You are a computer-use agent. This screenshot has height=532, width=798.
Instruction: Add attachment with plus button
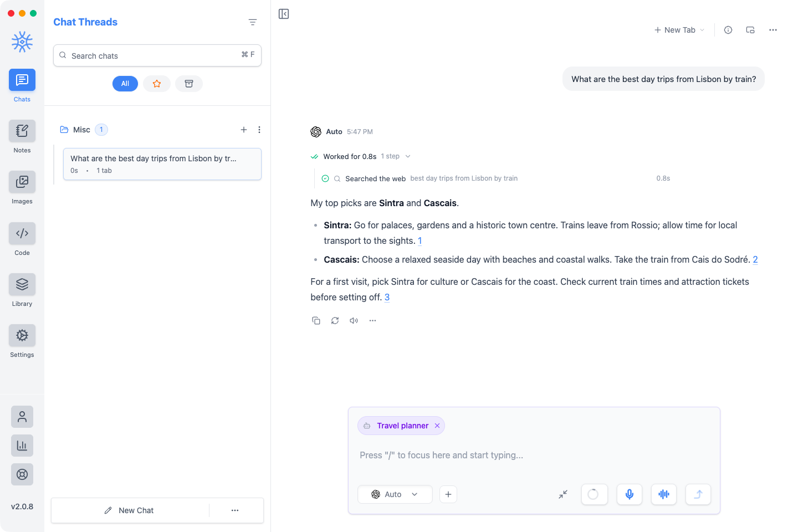(x=448, y=494)
